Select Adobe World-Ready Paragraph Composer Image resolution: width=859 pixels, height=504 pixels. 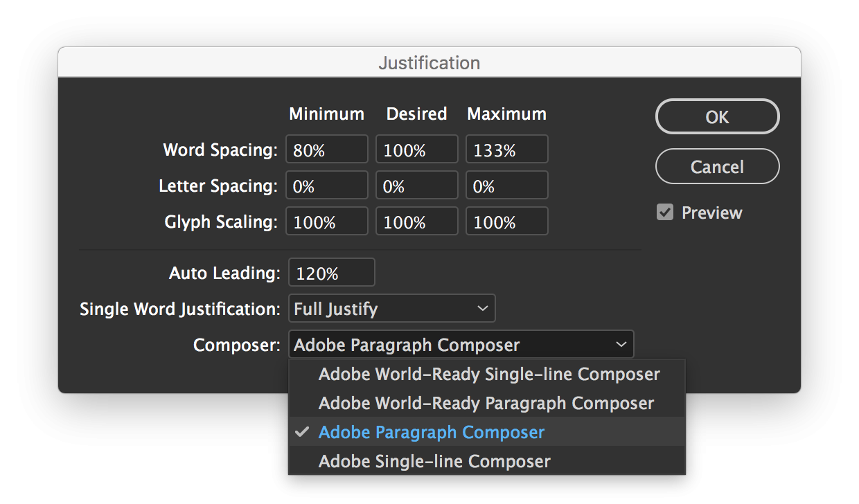tap(486, 403)
